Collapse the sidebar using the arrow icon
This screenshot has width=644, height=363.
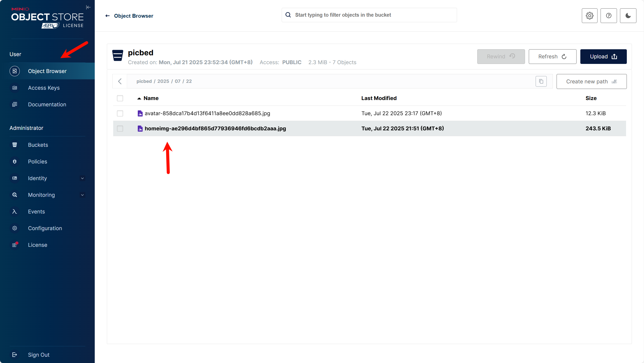(x=88, y=7)
